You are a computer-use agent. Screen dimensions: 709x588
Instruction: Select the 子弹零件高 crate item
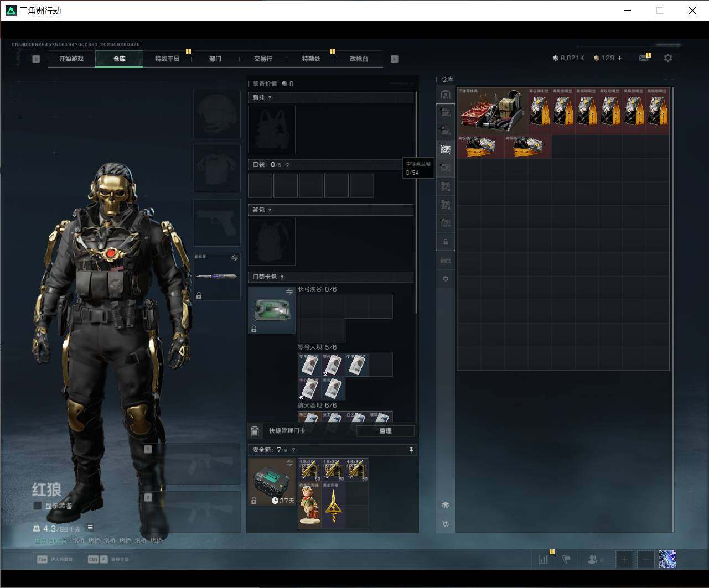click(493, 111)
